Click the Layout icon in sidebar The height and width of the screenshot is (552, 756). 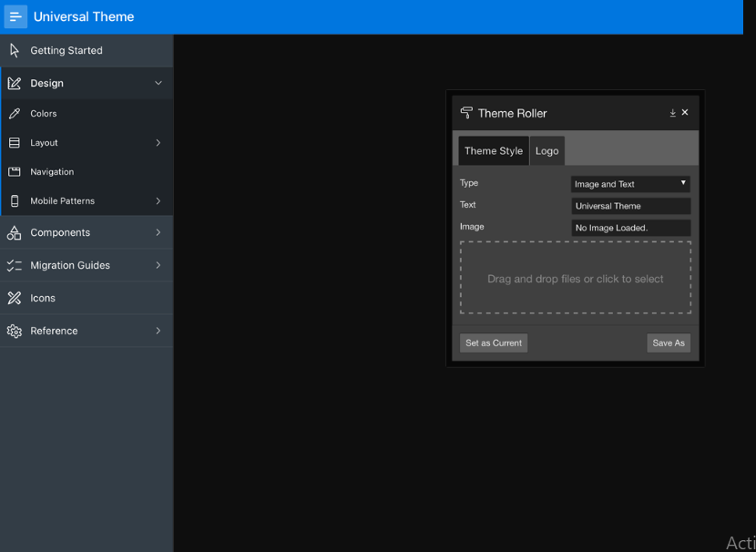[14, 143]
